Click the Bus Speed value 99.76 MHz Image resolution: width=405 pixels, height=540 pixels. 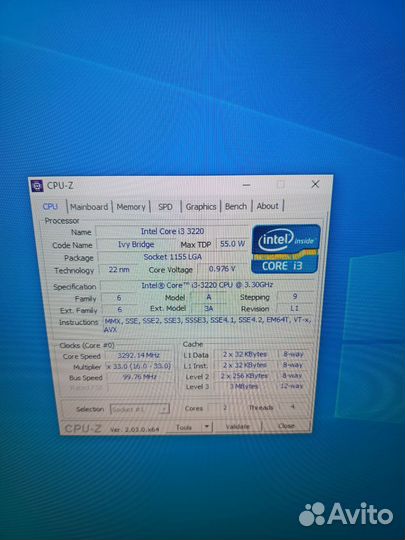(139, 377)
